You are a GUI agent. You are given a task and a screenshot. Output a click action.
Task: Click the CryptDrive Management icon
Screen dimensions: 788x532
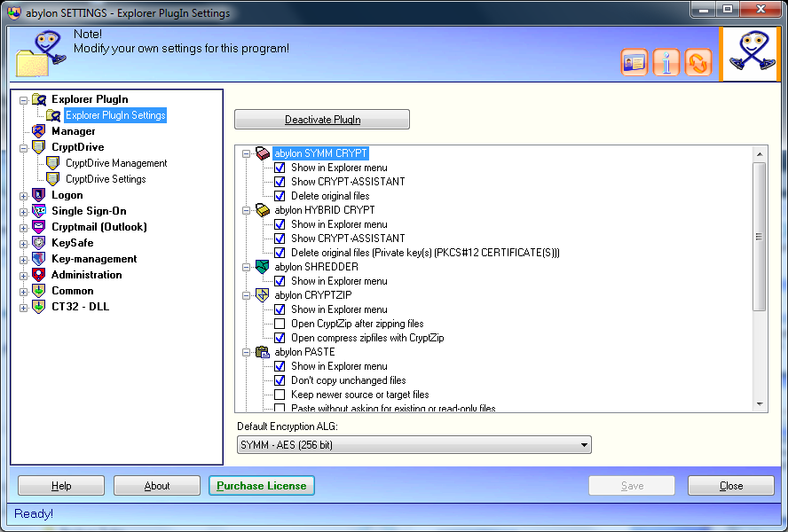coord(52,163)
